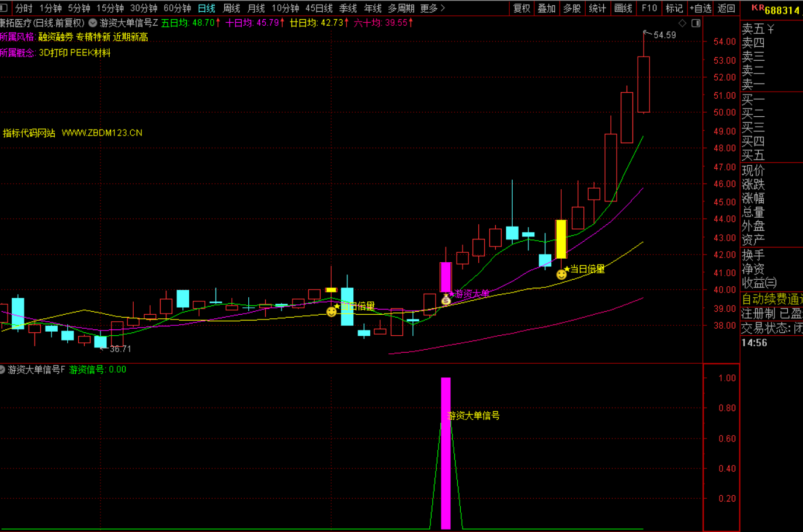Click the money bag icon at 游资大单 signal
The height and width of the screenshot is (532, 803).
pyautogui.click(x=446, y=300)
